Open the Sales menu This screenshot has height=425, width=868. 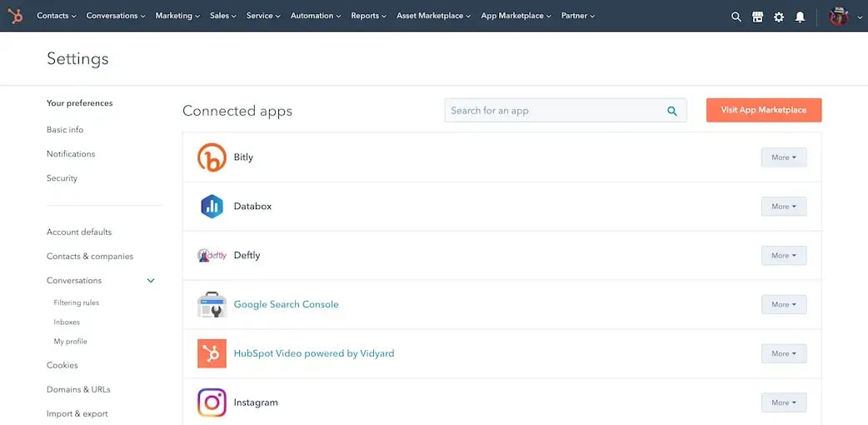pos(223,16)
